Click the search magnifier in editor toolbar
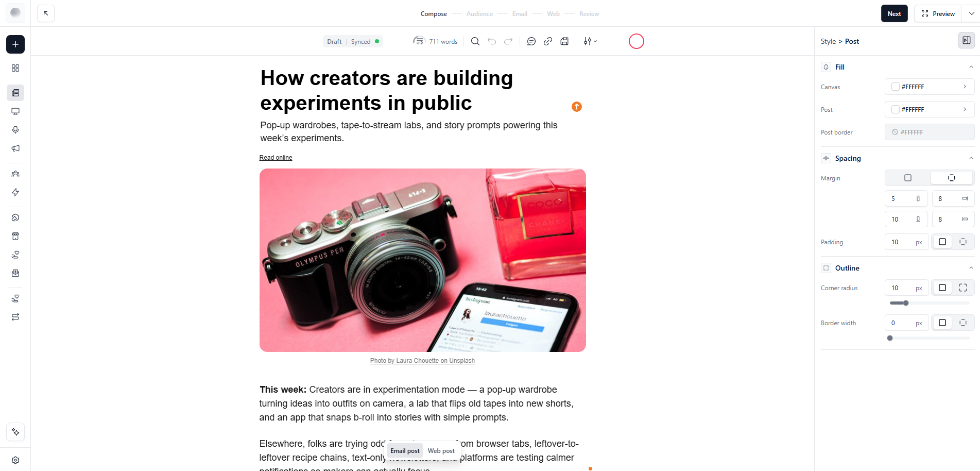Screen dimensions: 980x471 pyautogui.click(x=475, y=41)
